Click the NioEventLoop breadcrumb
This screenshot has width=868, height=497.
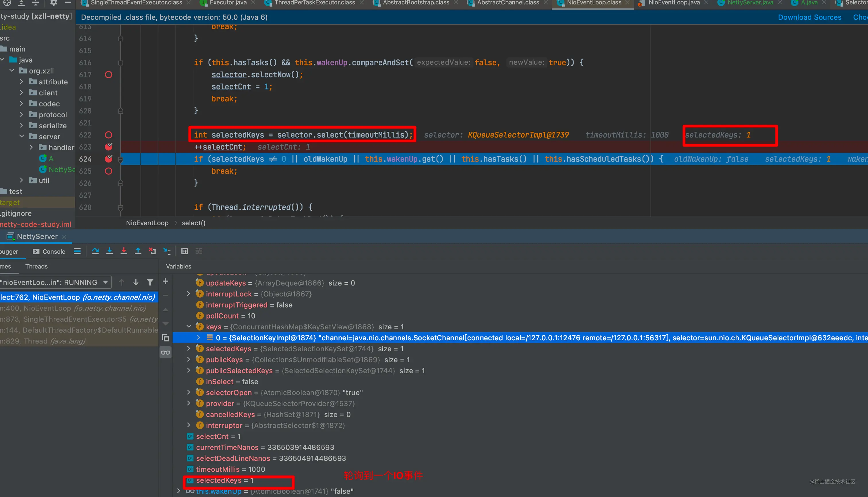coord(147,223)
